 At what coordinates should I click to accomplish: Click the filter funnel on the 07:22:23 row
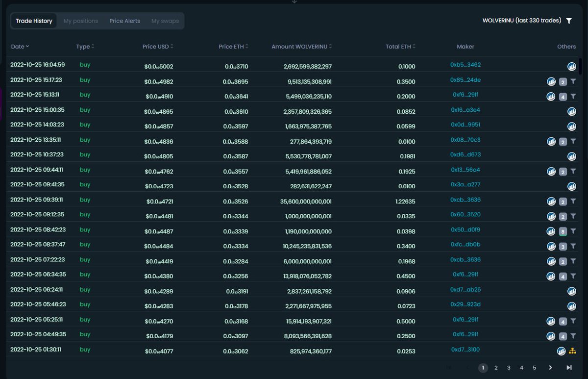pos(573,261)
